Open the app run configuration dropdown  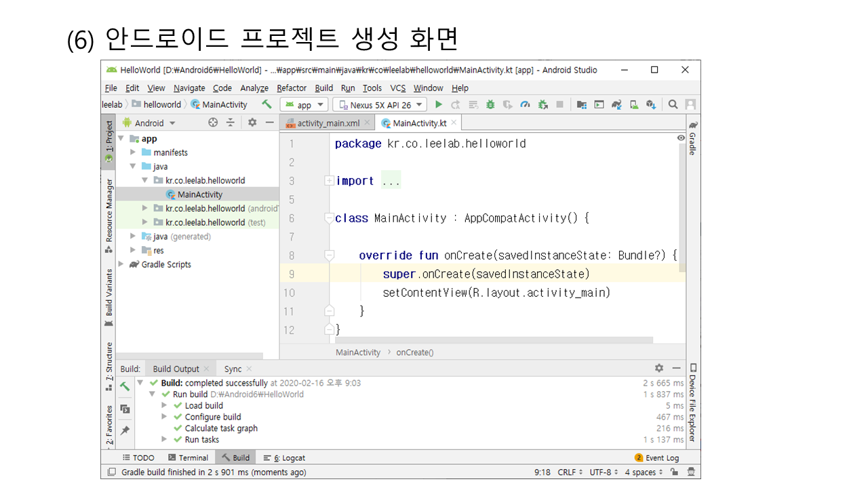(304, 104)
